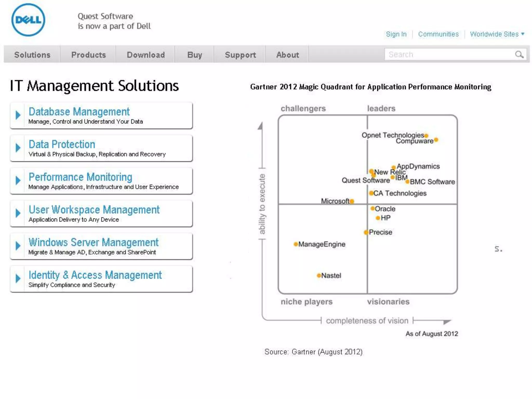Open the Communities link
Image resolution: width=532 pixels, height=399 pixels.
click(x=438, y=34)
